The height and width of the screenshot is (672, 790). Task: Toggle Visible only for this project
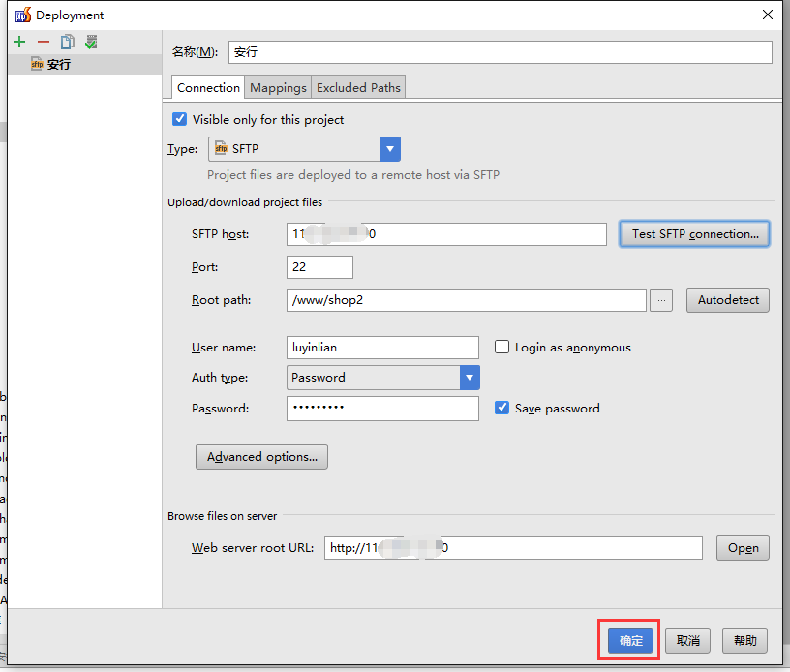pos(179,119)
